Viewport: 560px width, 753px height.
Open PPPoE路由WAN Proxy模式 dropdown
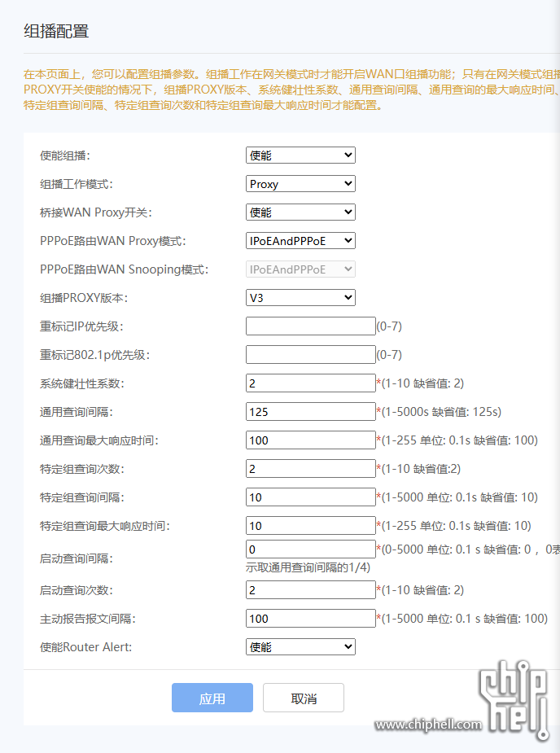click(x=300, y=241)
